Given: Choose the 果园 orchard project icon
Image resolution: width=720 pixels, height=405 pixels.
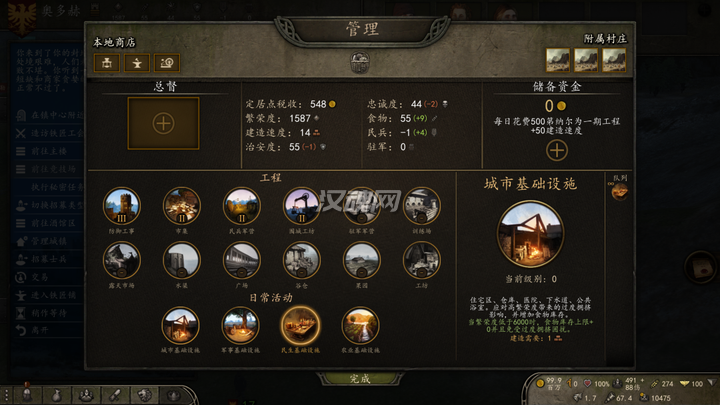Looking at the screenshot, I should tap(361, 260).
